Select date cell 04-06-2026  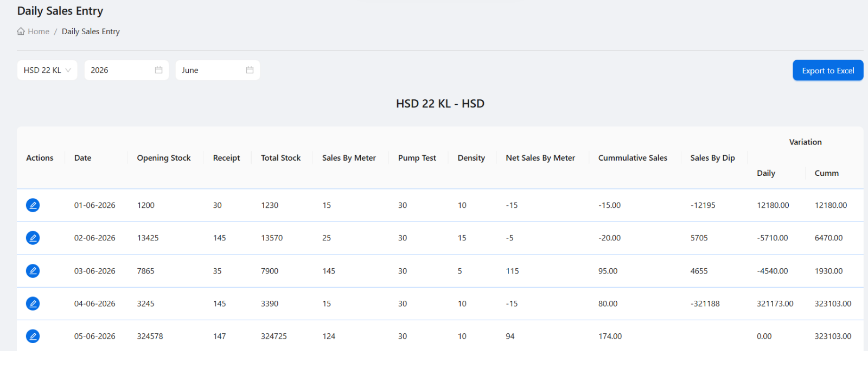[94, 303]
